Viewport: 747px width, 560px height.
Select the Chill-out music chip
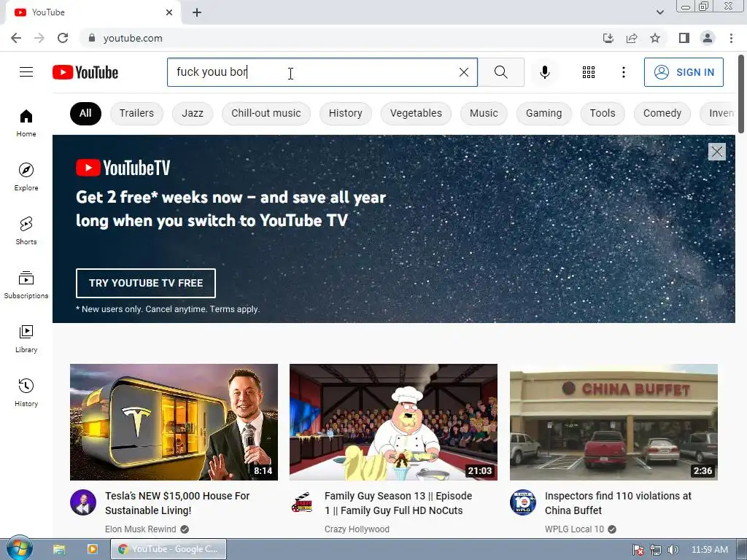[x=266, y=113]
